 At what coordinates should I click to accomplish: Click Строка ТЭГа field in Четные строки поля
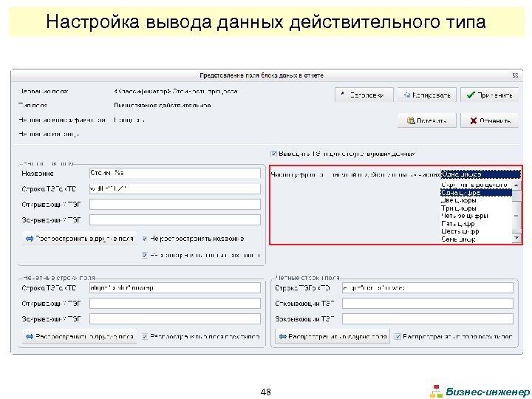pos(428,287)
